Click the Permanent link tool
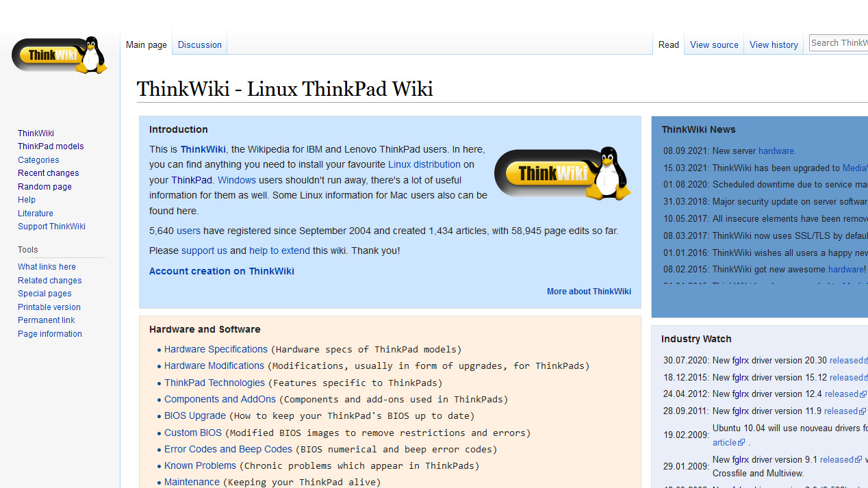The width and height of the screenshot is (868, 488). pyautogui.click(x=47, y=320)
